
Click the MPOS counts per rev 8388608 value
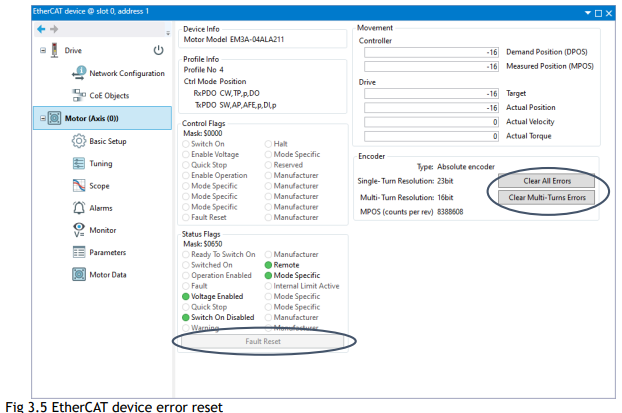450,212
